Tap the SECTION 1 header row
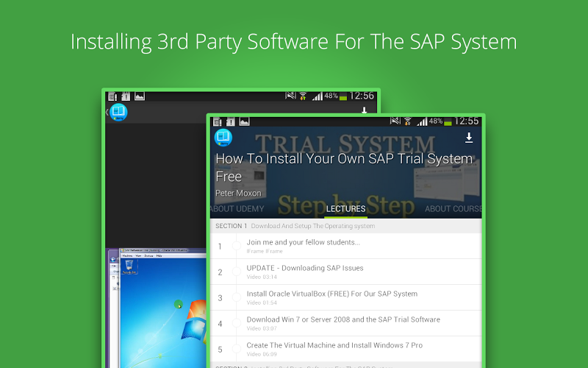The height and width of the screenshot is (368, 588). click(345, 226)
